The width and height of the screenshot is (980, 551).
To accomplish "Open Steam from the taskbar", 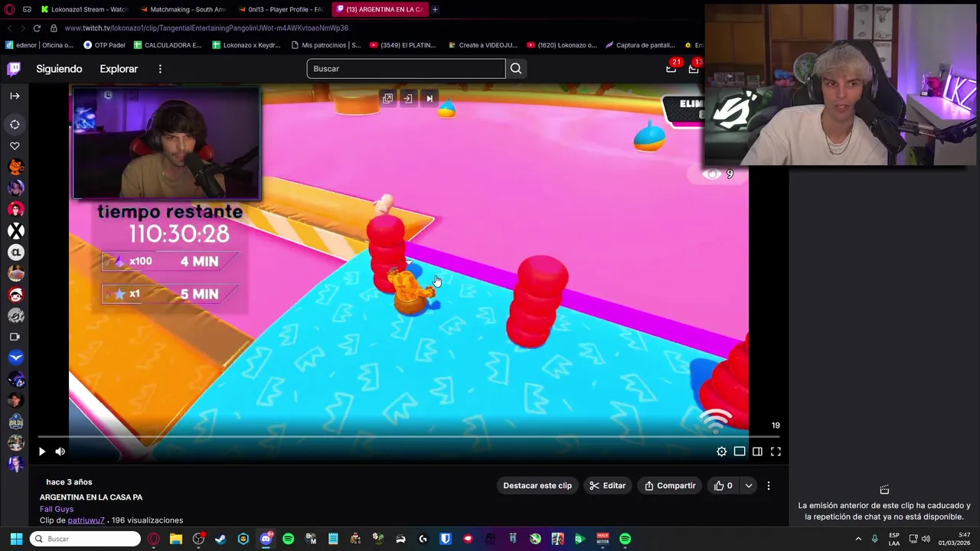I will 220,539.
